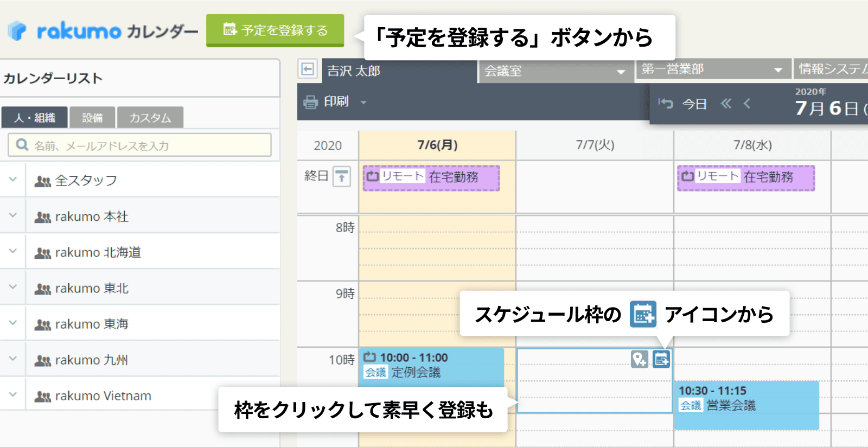Image resolution: width=868 pixels, height=447 pixels.
Task: Open the 情報システム tab
Action: tap(831, 69)
